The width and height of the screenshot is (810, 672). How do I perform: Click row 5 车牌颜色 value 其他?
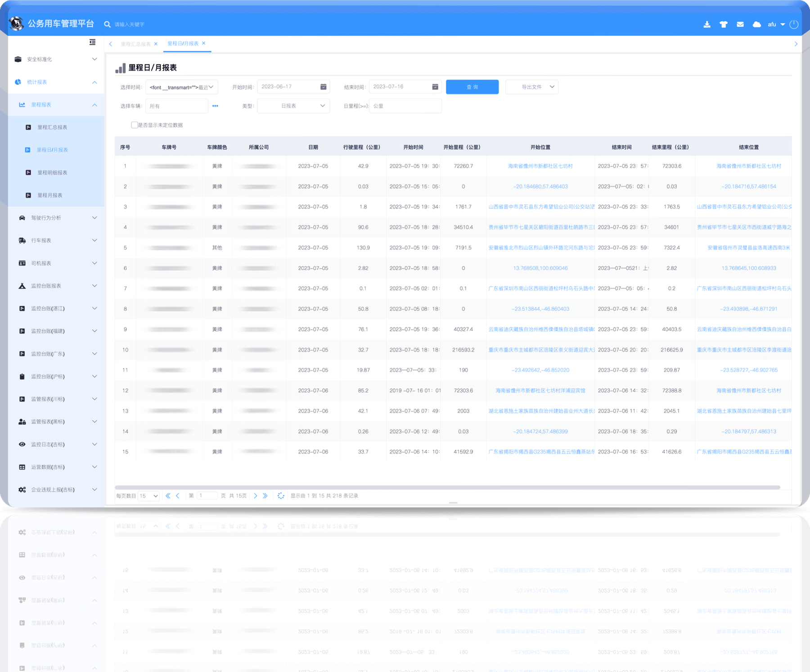pos(217,248)
